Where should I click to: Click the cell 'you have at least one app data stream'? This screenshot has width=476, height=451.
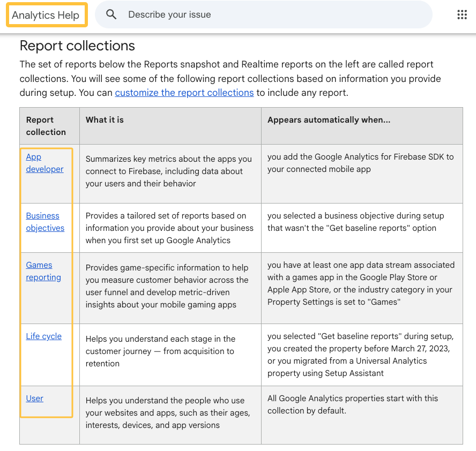point(362,288)
